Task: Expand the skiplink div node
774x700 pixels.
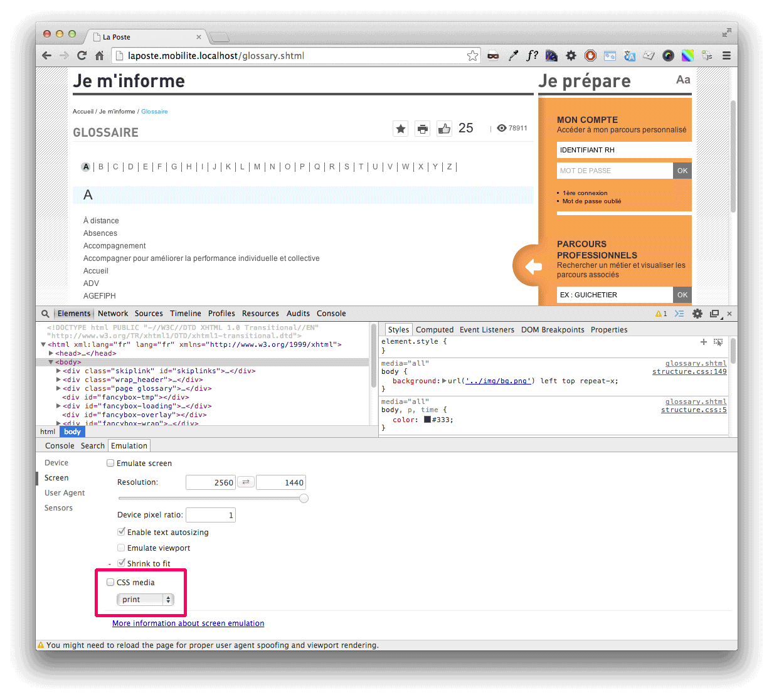Action: 58,371
